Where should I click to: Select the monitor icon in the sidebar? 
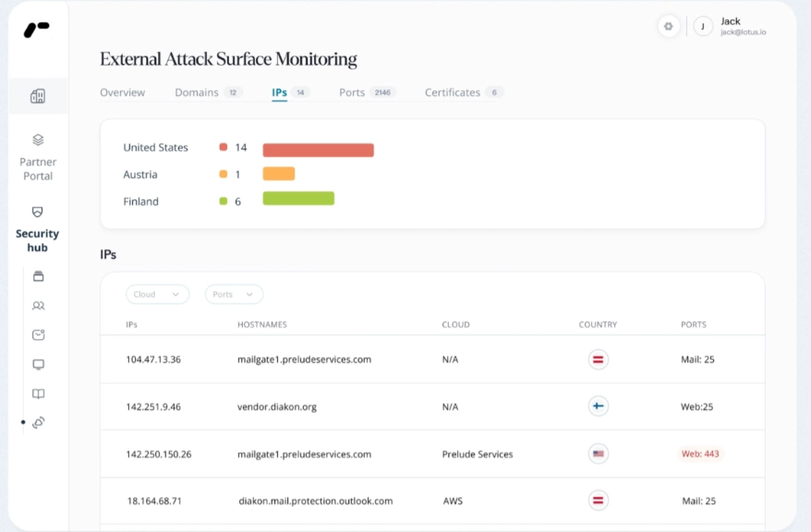(x=37, y=364)
